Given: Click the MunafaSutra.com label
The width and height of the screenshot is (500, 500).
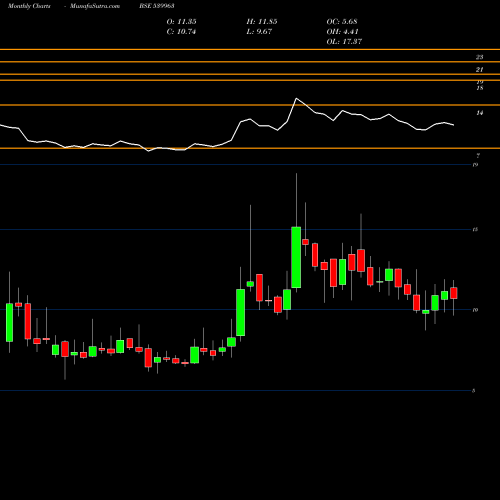Looking at the screenshot, I should point(95,6).
